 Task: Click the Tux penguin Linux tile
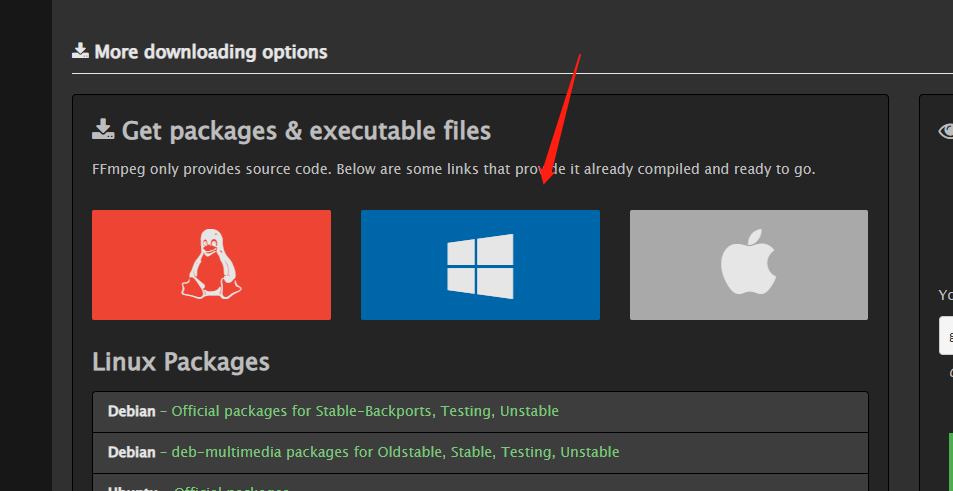click(211, 265)
